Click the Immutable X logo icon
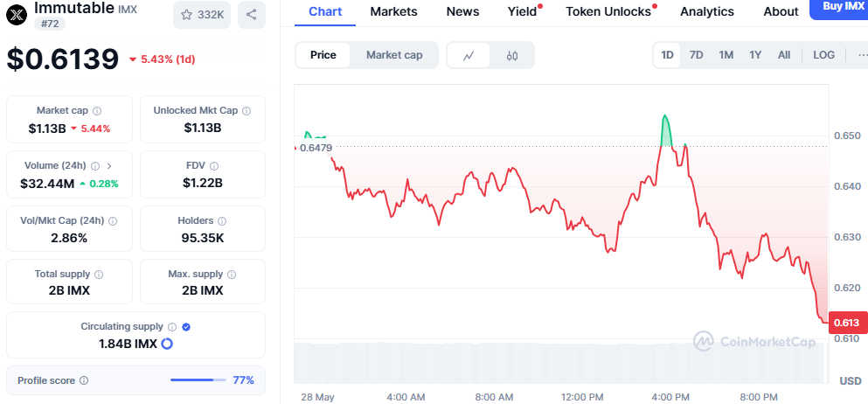Viewport: 868px width, 404px height. (17, 14)
